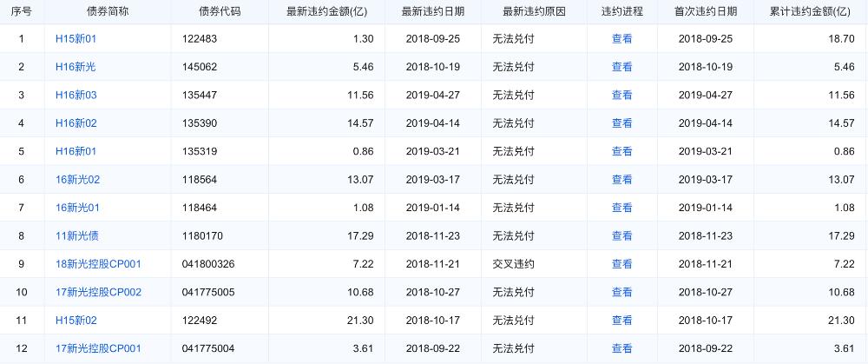Click the 最新违约日期 column header

tap(433, 11)
